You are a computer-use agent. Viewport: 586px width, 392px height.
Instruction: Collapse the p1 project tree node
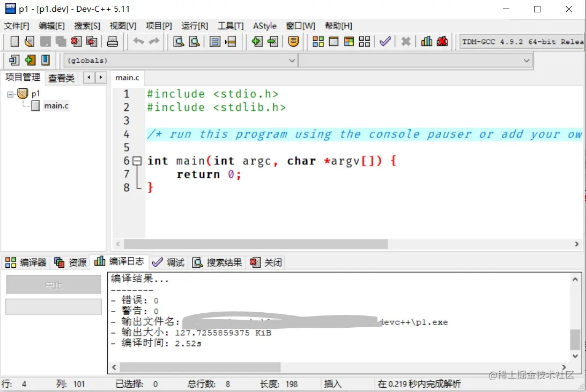(x=11, y=94)
